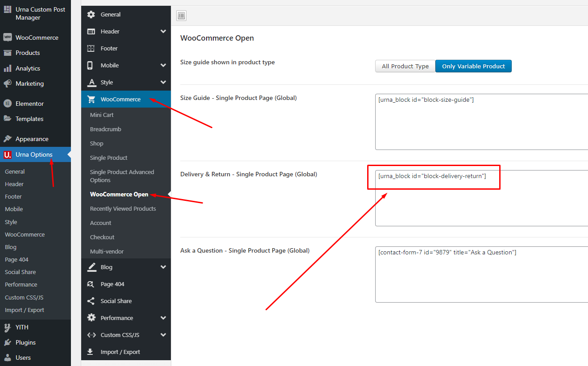This screenshot has height=366, width=588.
Task: Open Single Product Advanced Options submenu item
Action: 122,176
